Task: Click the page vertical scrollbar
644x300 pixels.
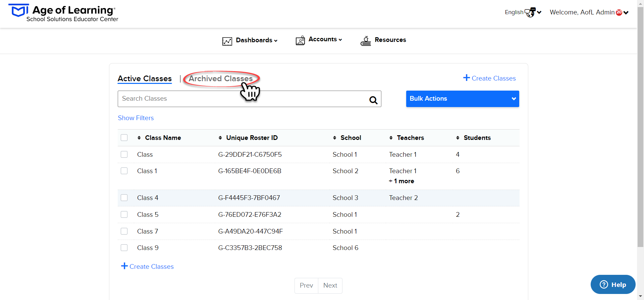Action: coord(640,128)
